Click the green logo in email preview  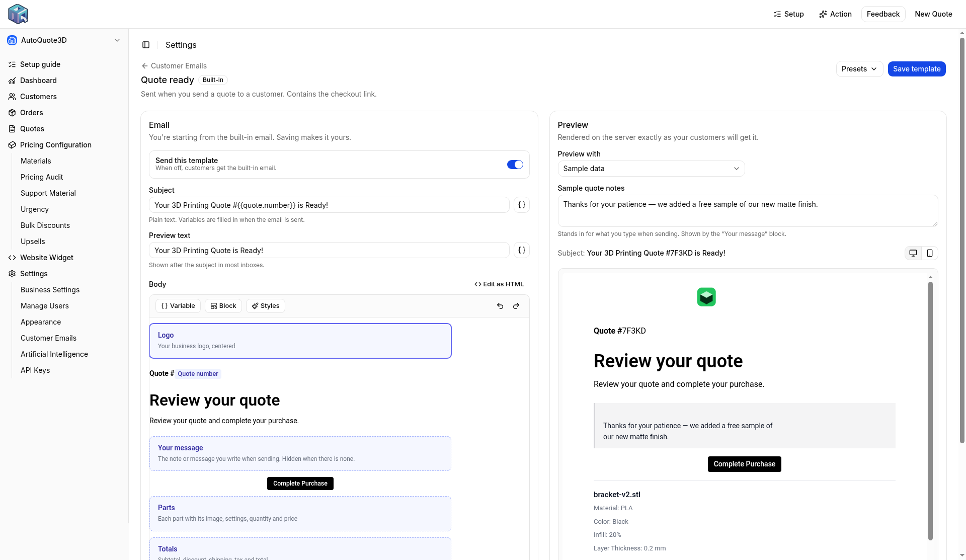[x=706, y=297]
